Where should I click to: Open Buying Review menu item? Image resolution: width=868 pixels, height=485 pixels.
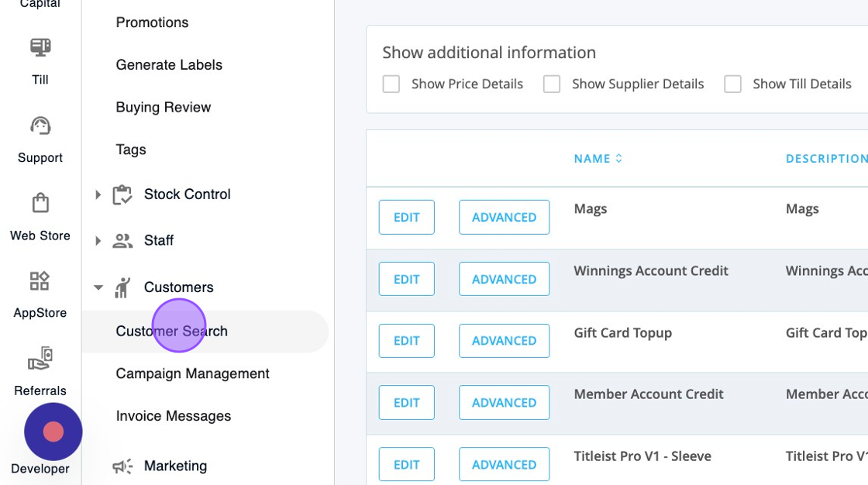pos(164,108)
